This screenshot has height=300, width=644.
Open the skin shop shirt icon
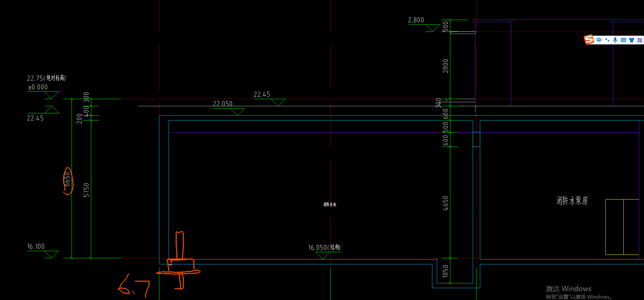631,40
